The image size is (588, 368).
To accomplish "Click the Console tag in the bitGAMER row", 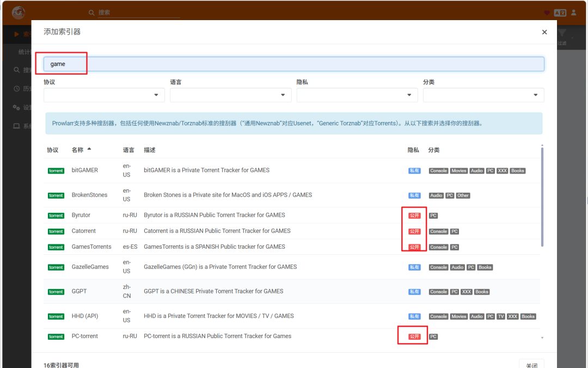I will pyautogui.click(x=438, y=171).
